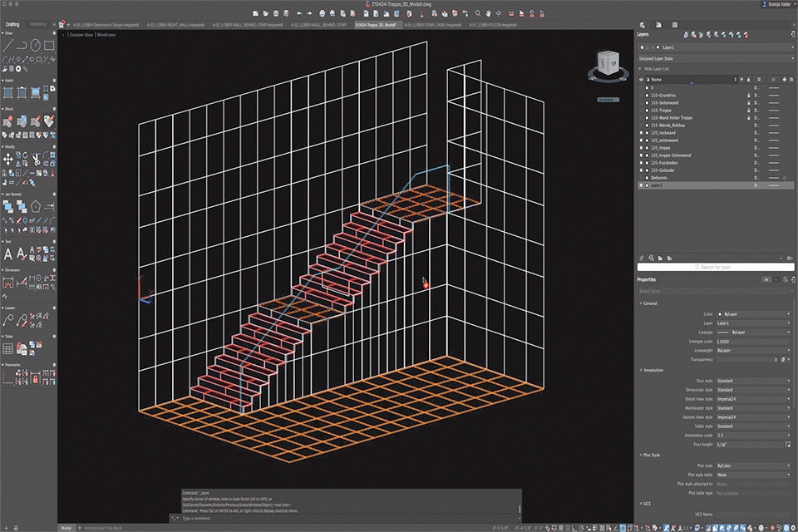Viewport: 798px width, 532px height.
Task: Click the second icon tab above the Layers panel
Action: [x=658, y=24]
